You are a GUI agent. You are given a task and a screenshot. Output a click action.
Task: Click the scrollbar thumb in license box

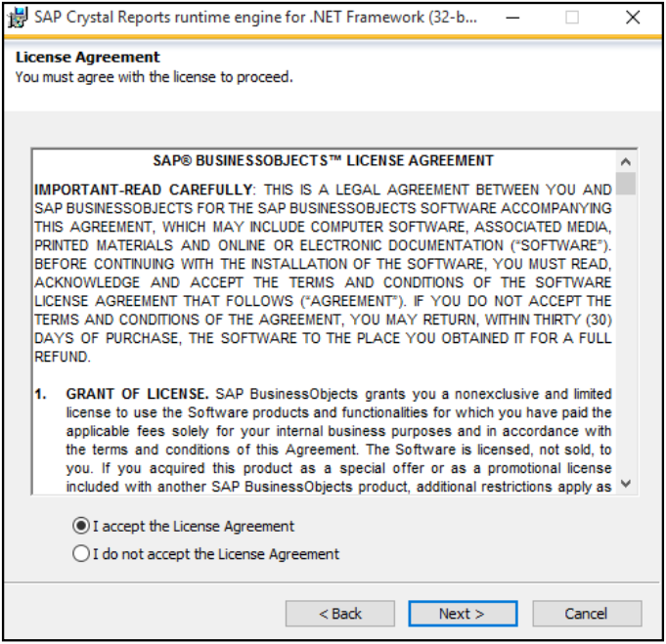coord(626,184)
